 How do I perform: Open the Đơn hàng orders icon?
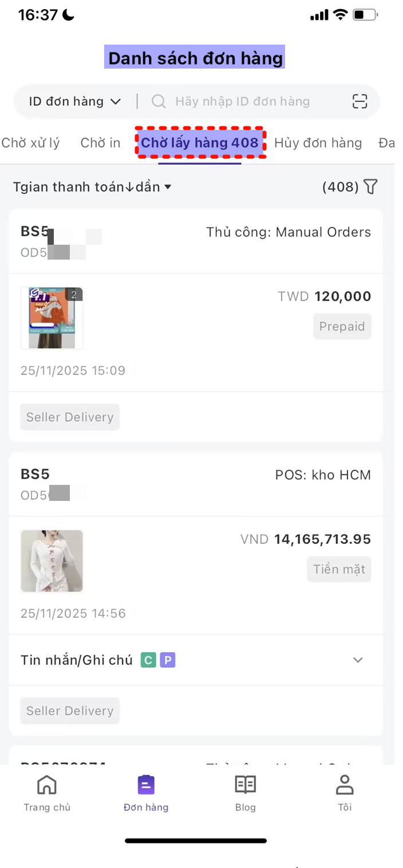point(146,785)
